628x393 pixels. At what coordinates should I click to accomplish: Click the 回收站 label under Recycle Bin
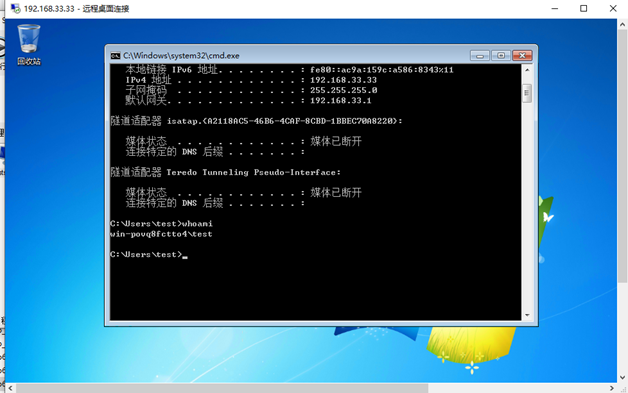coord(29,61)
